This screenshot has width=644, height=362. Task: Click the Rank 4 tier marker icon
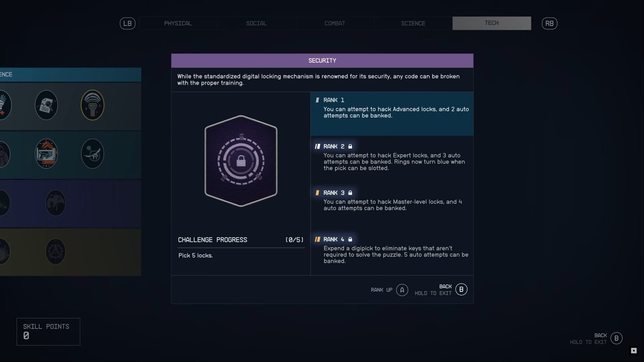point(317,239)
